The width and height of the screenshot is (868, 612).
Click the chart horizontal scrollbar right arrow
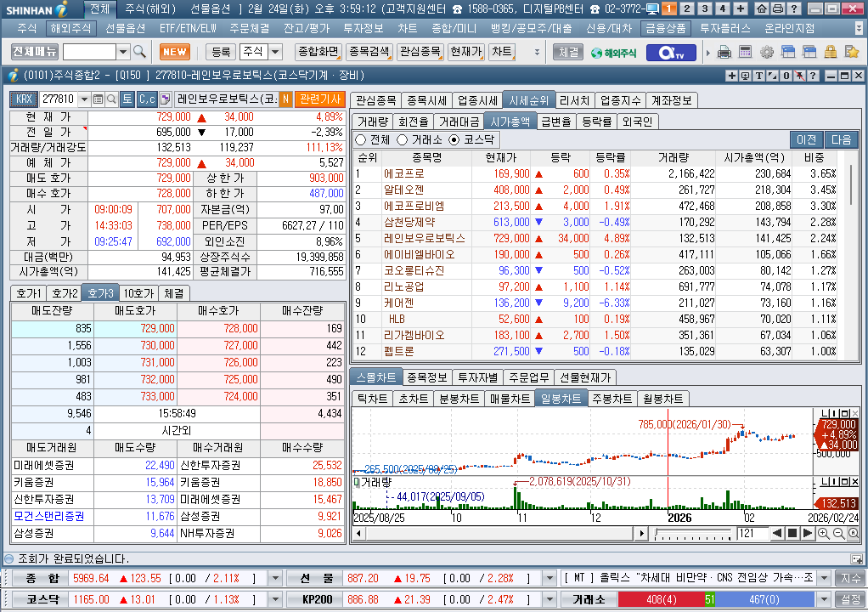[x=641, y=533]
